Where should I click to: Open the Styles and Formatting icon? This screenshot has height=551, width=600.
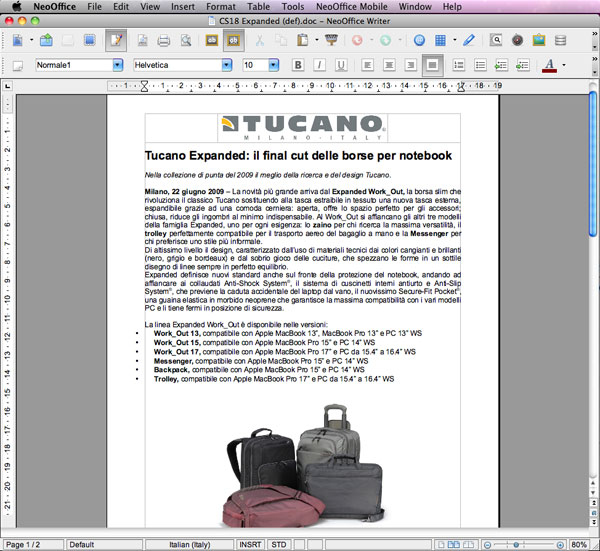18,65
